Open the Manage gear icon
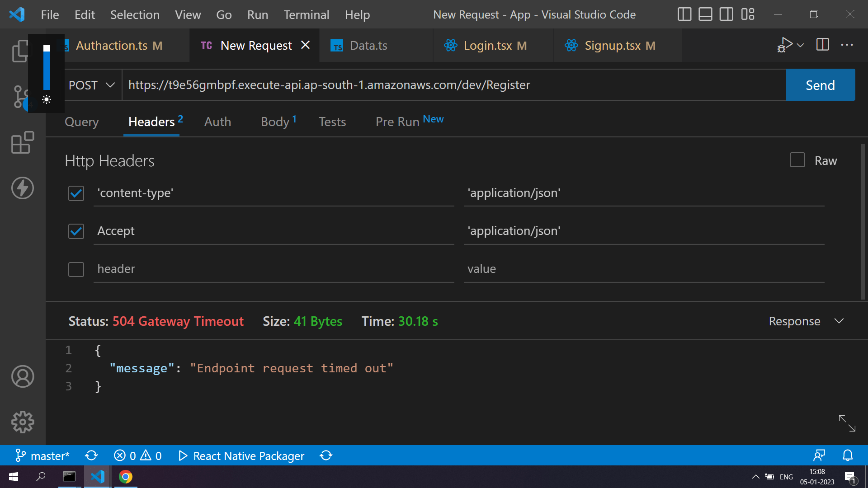The height and width of the screenshot is (488, 868). [x=22, y=422]
